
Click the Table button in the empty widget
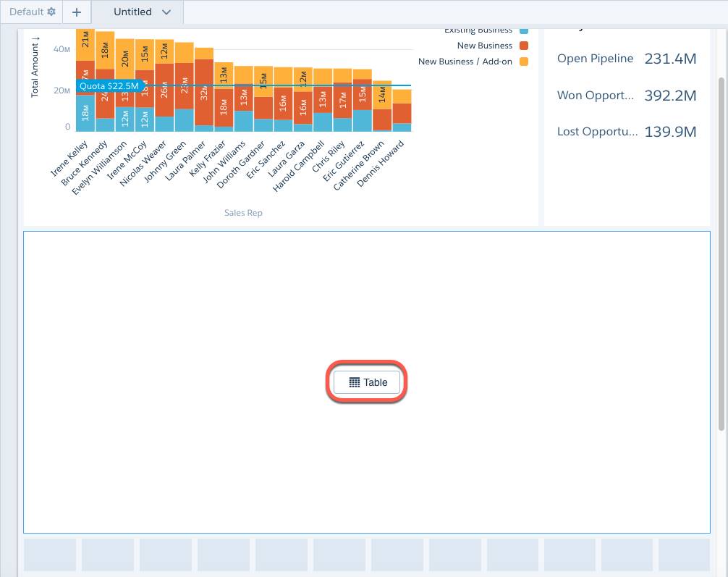point(366,382)
